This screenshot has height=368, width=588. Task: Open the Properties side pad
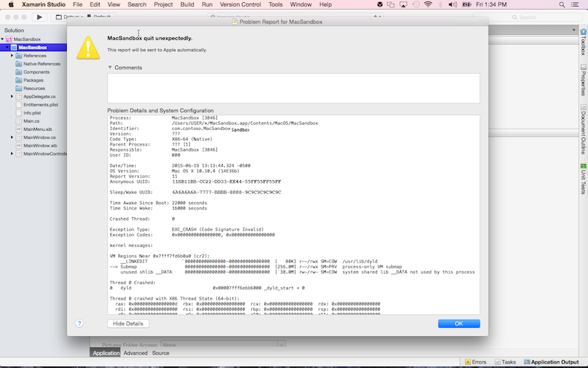(583, 80)
